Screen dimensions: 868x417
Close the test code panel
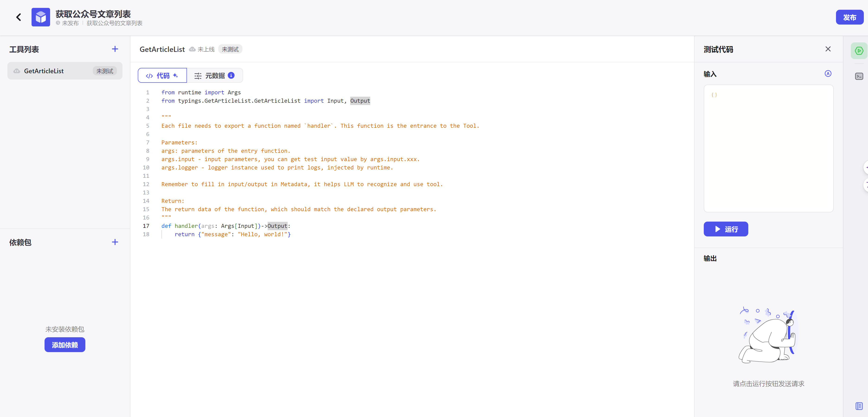pos(828,49)
